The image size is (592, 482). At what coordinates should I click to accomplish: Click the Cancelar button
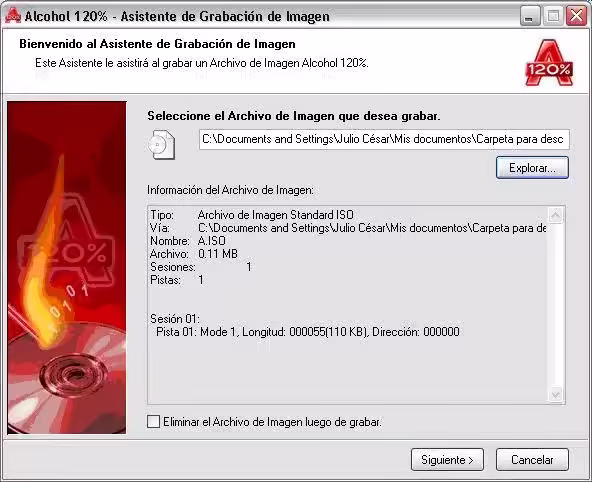(x=532, y=460)
